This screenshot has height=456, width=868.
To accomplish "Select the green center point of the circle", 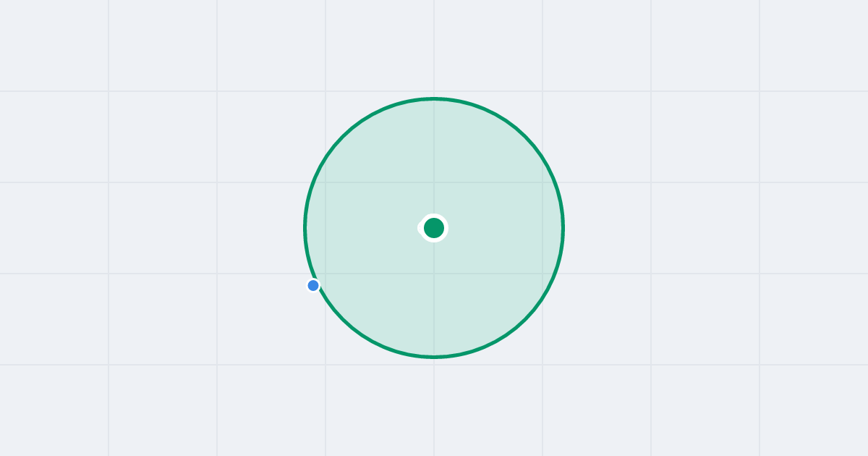I will pyautogui.click(x=434, y=228).
